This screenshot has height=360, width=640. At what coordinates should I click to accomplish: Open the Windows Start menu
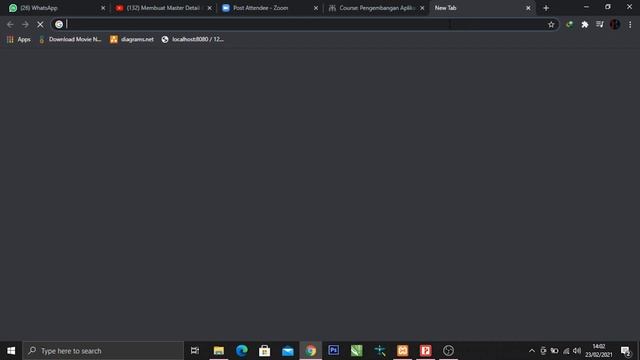(11, 351)
